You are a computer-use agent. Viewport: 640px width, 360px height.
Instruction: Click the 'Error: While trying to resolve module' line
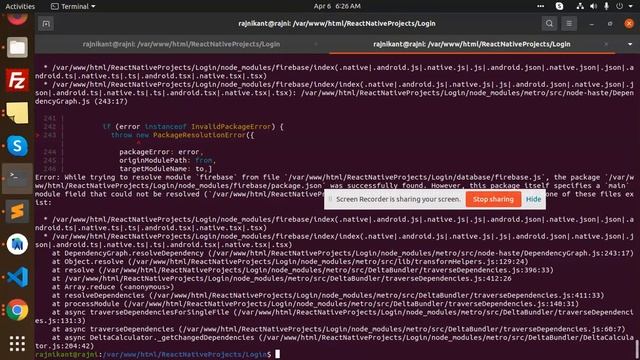click(334, 177)
